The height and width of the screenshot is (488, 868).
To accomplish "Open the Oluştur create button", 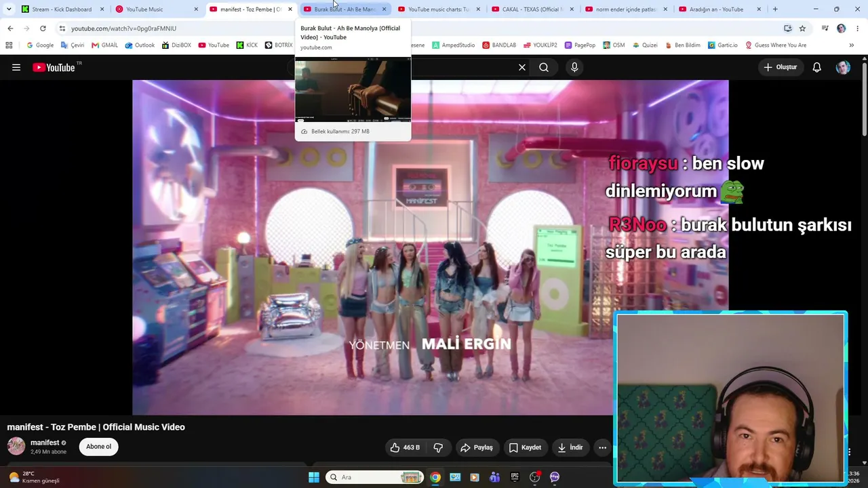I will click(x=781, y=67).
